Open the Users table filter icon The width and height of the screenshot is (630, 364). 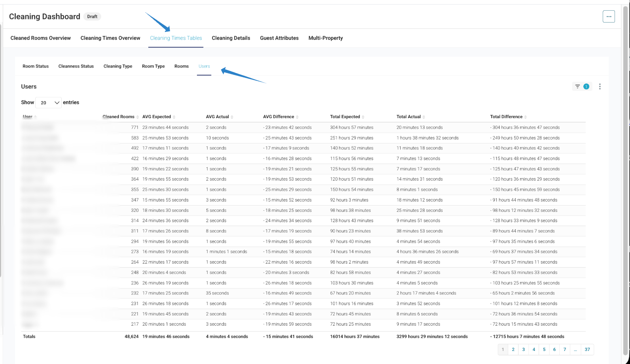click(x=577, y=87)
